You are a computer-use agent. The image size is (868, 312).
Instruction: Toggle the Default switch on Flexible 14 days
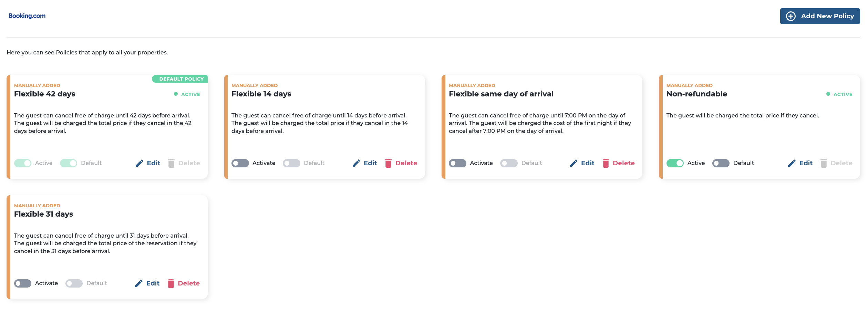(291, 163)
